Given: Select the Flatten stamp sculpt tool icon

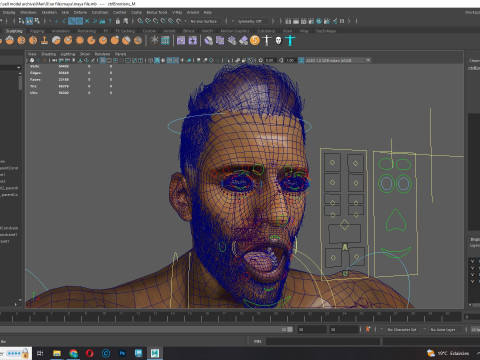Looking at the screenshot, I should click(x=45, y=41).
